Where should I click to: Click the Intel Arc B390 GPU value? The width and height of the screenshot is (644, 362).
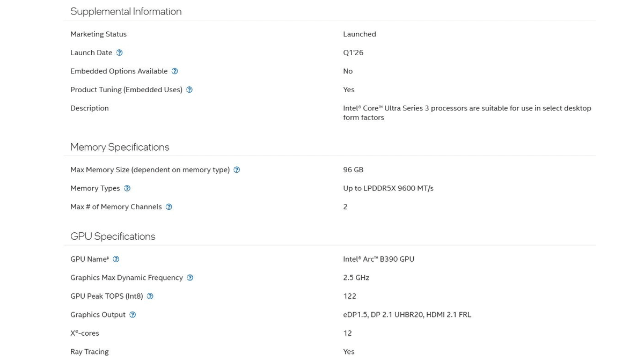tap(378, 259)
